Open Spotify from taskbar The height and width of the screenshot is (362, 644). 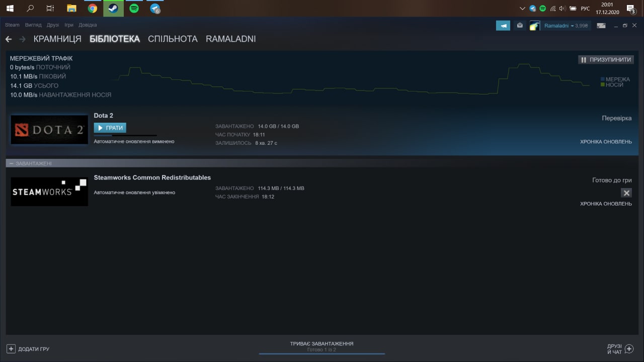pos(134,9)
